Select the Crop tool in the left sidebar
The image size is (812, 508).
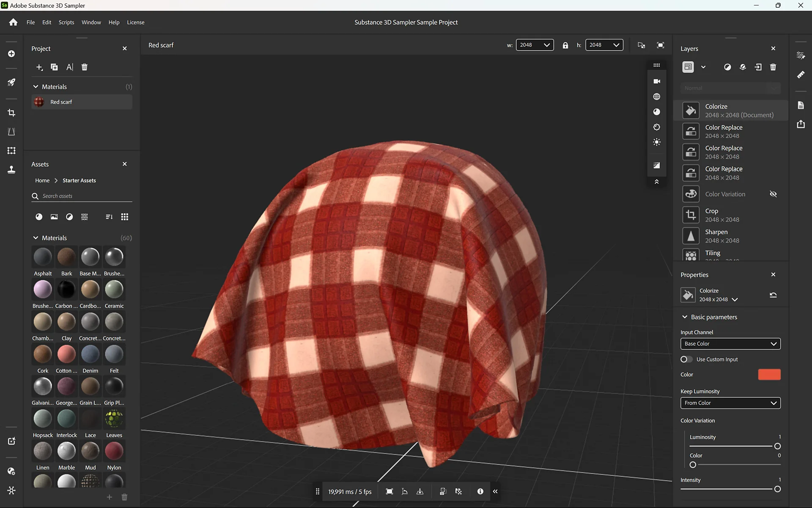pyautogui.click(x=11, y=113)
